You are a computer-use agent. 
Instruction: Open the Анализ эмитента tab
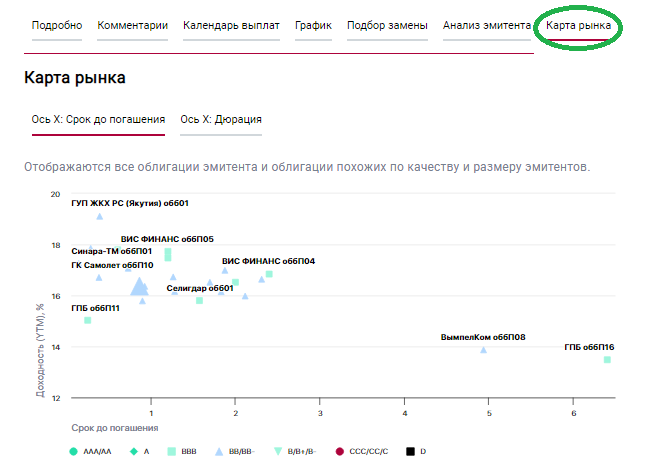[x=486, y=24]
